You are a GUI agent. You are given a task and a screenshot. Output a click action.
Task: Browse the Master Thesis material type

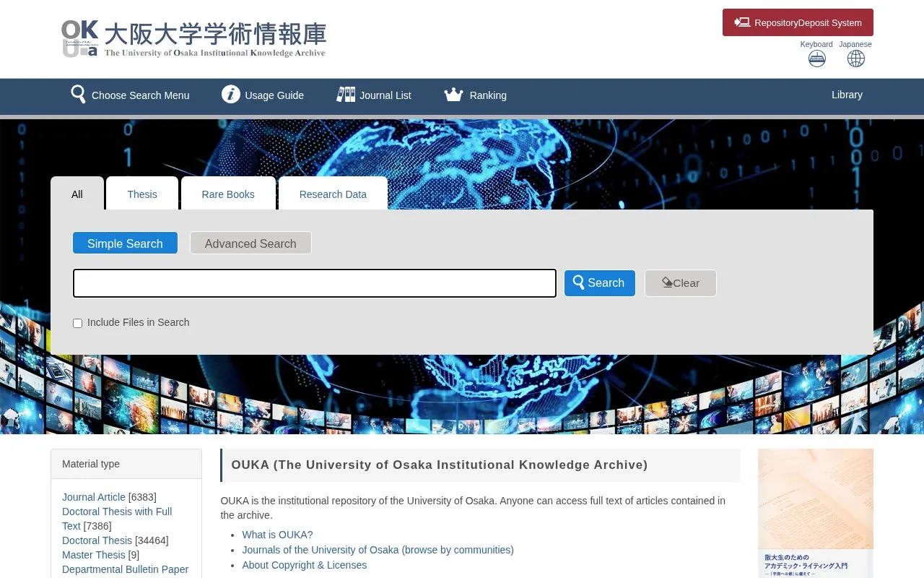pyautogui.click(x=94, y=555)
